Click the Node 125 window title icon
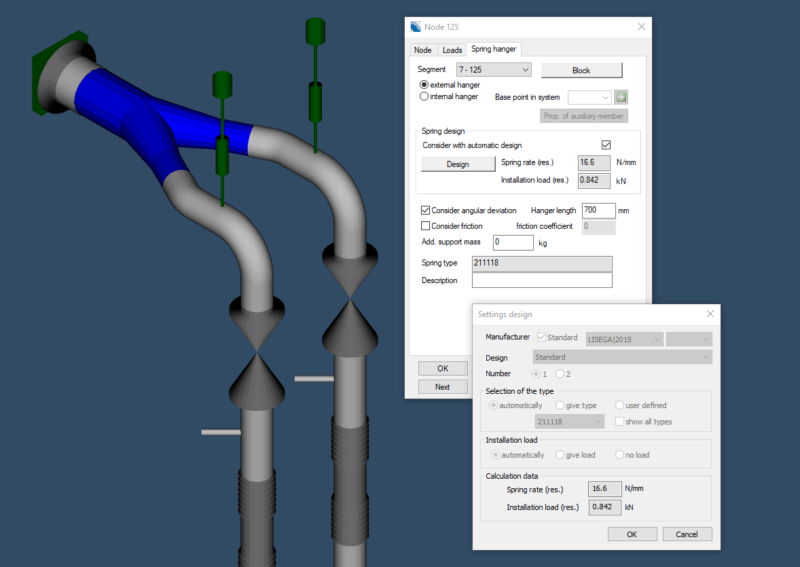The image size is (800, 567). click(416, 26)
